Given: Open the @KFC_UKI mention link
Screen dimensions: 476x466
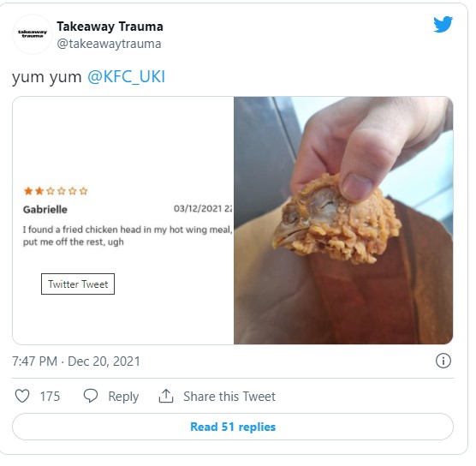Looking at the screenshot, I should click(127, 76).
